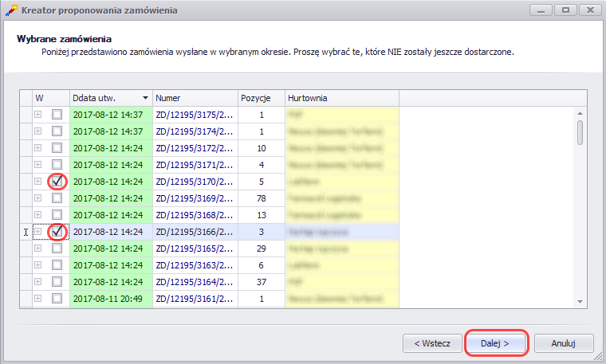Expand the plus icon for order ZD/12195/3161
Viewport: 606px width, 364px height.
(x=37, y=299)
